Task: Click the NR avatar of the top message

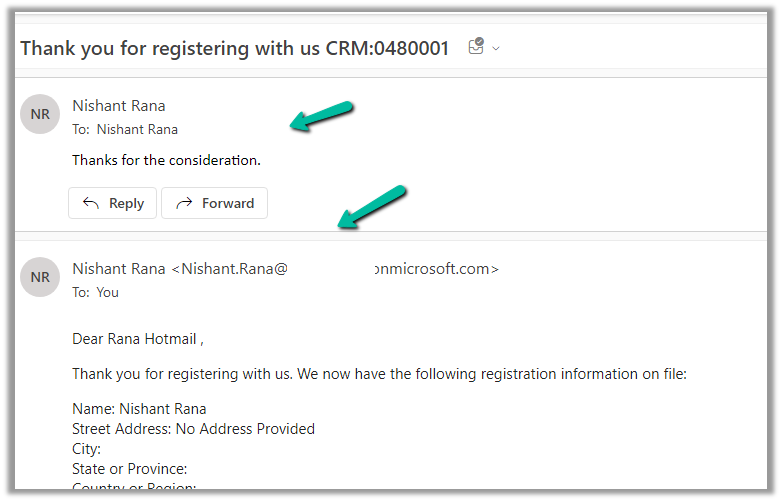Action: pos(40,114)
